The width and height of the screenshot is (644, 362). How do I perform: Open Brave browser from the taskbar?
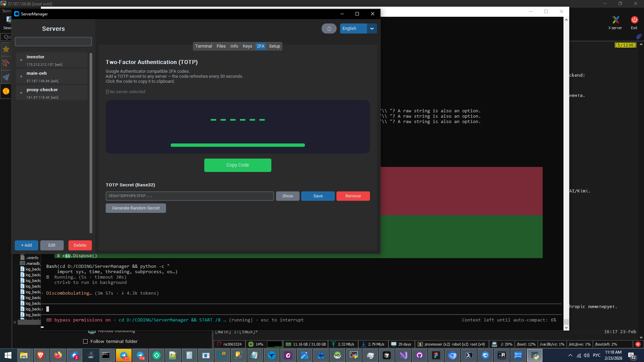(41, 355)
